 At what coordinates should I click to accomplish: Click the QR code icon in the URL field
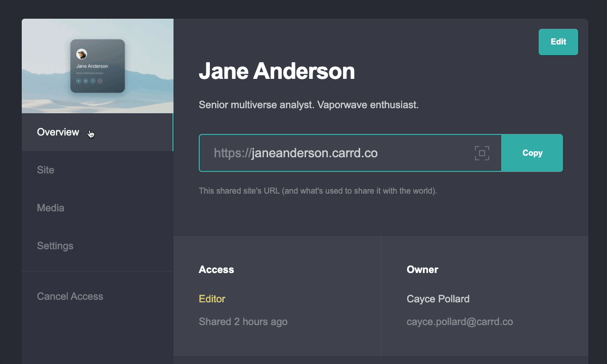click(482, 153)
